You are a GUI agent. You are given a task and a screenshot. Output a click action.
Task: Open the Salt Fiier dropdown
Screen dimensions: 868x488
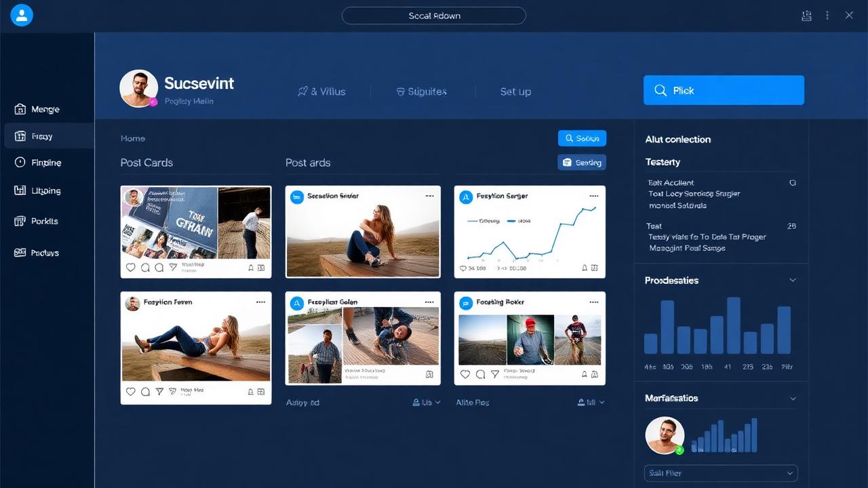tap(720, 473)
